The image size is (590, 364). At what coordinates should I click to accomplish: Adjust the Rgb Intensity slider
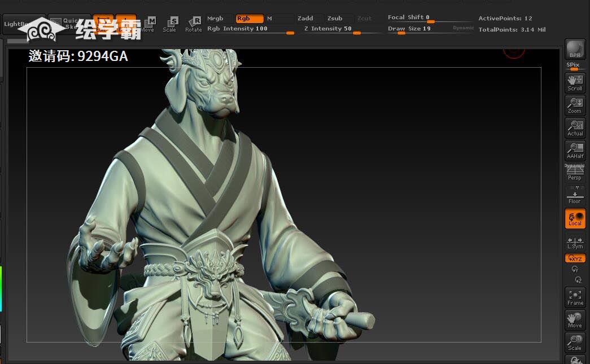[x=251, y=29]
